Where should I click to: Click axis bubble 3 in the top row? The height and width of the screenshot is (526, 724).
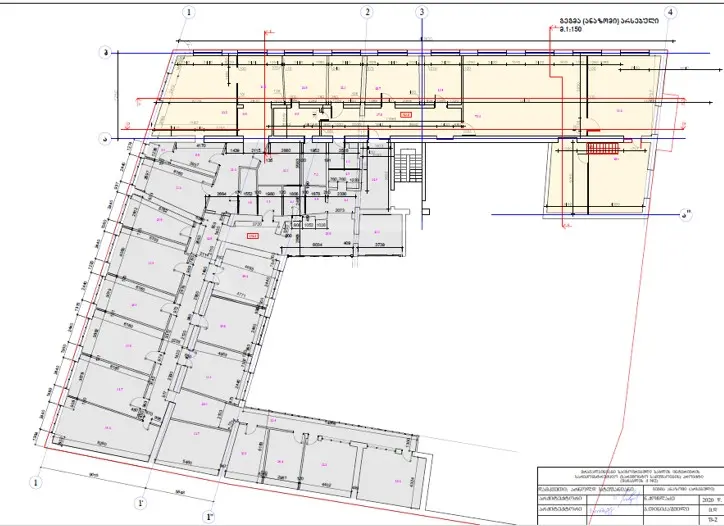[421, 12]
